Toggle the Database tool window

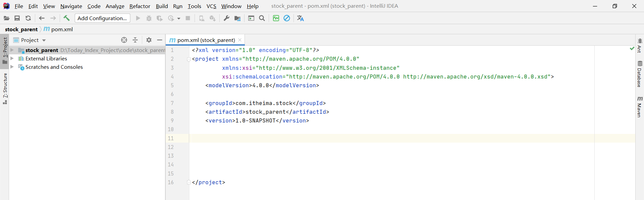pos(639,74)
